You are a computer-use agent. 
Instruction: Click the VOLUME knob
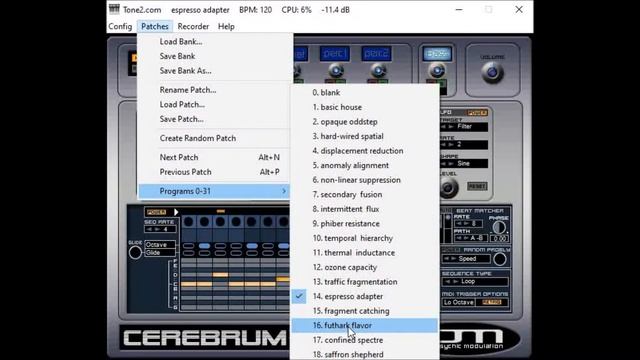point(492,73)
